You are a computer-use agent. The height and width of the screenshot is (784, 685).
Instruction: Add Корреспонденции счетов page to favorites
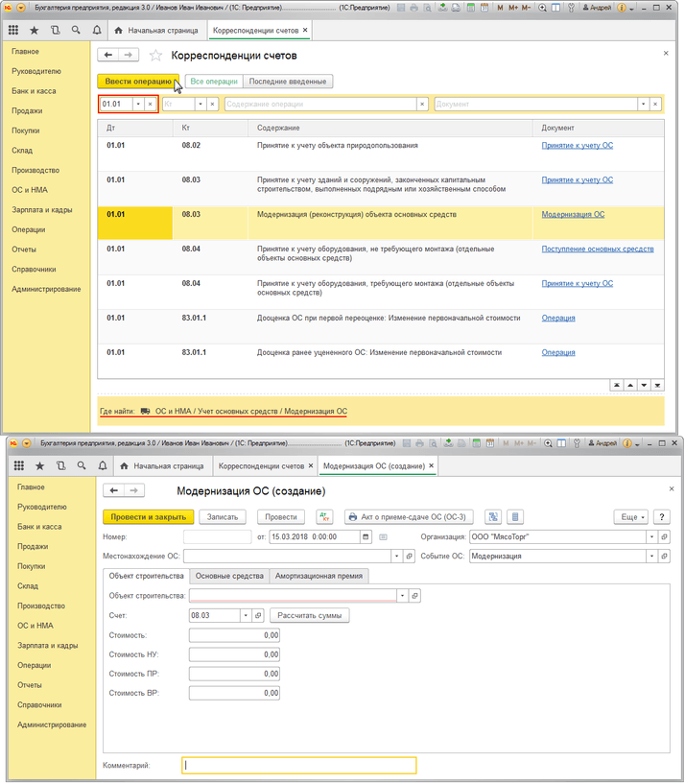pos(155,56)
